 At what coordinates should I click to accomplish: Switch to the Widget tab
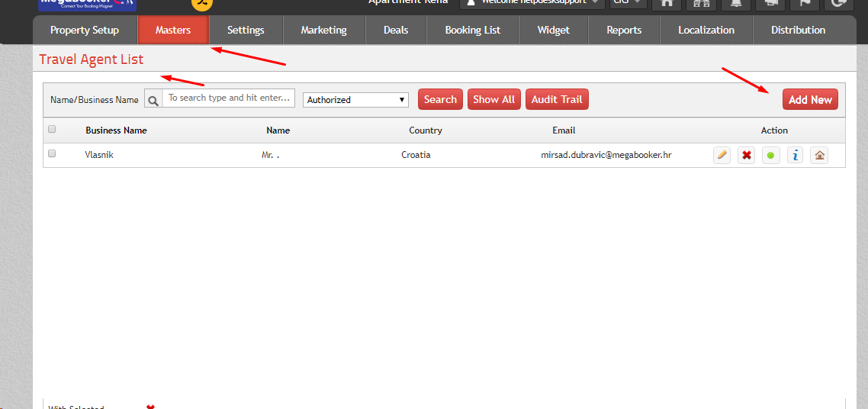(554, 31)
